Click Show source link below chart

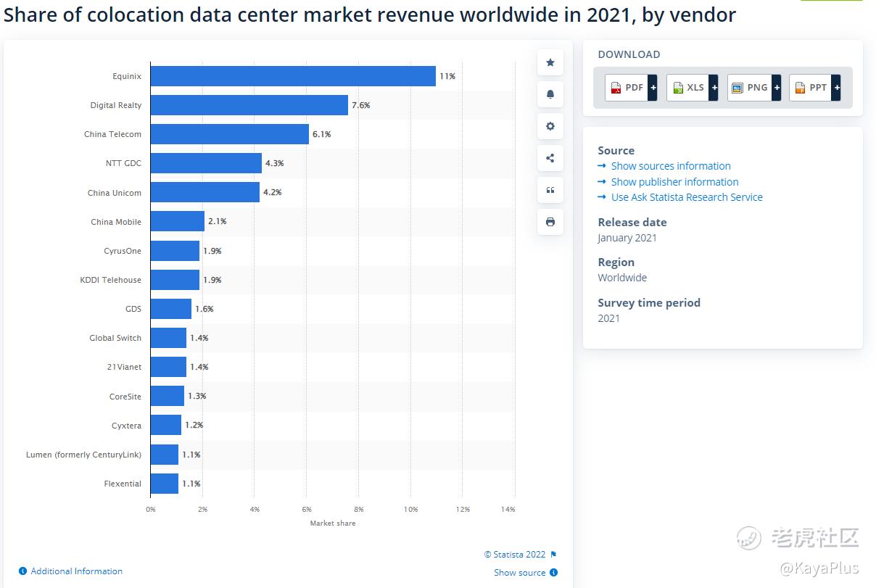tap(520, 573)
